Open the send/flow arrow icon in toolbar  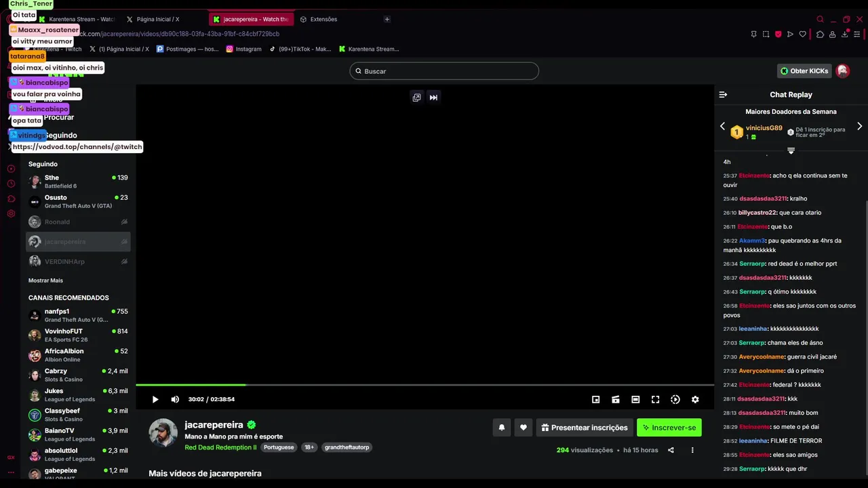(x=790, y=34)
